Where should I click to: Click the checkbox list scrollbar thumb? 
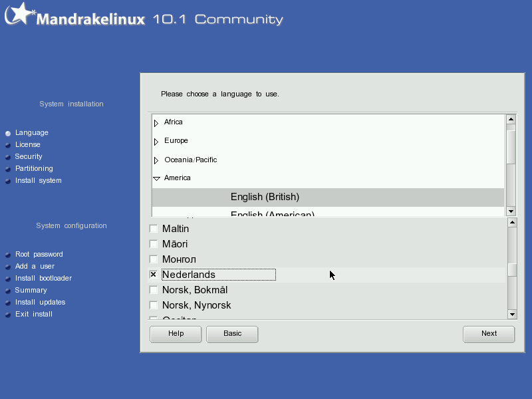point(512,270)
